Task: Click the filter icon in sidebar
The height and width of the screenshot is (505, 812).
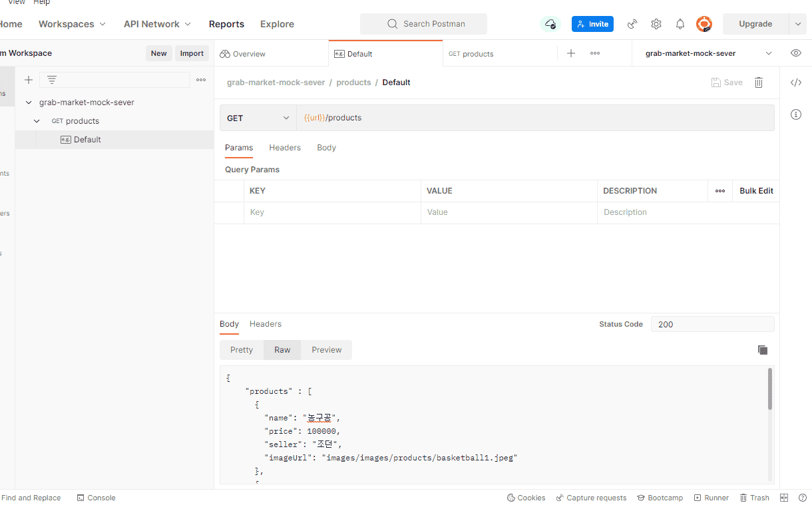Action: pyautogui.click(x=52, y=80)
